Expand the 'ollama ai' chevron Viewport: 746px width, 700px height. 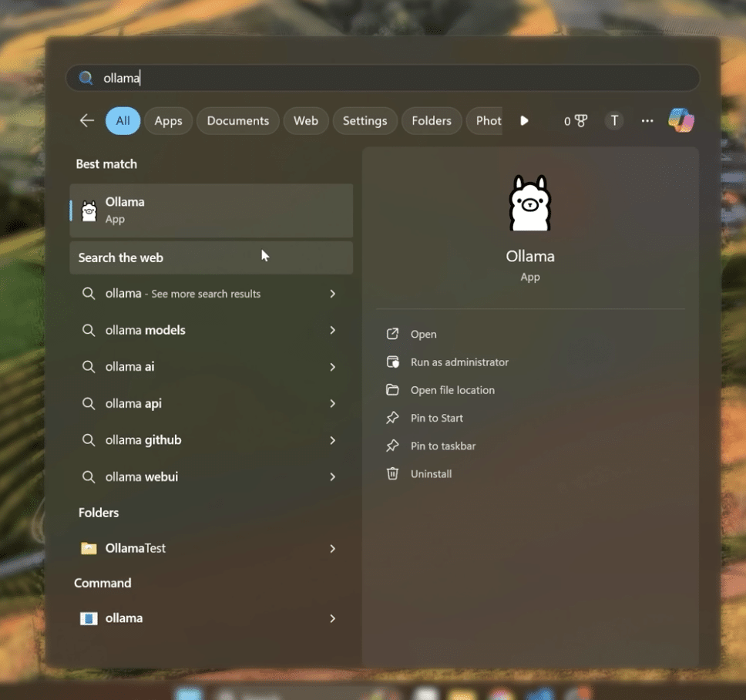[x=333, y=367]
